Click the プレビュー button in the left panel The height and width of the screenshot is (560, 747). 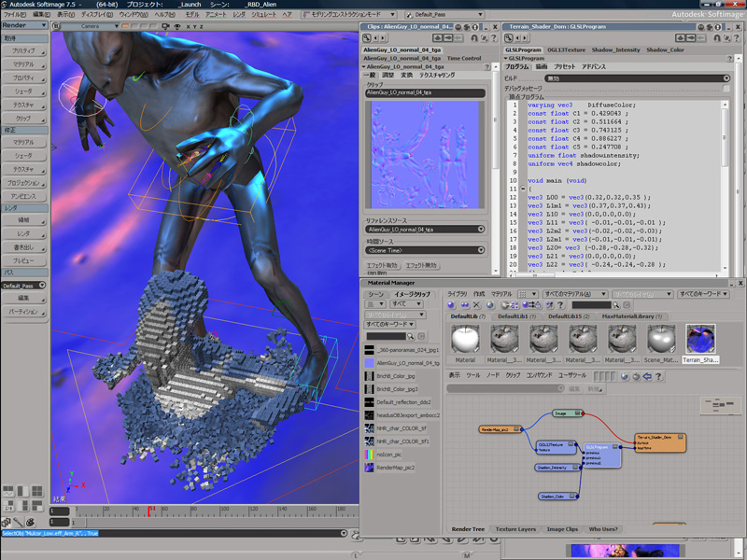tap(23, 260)
